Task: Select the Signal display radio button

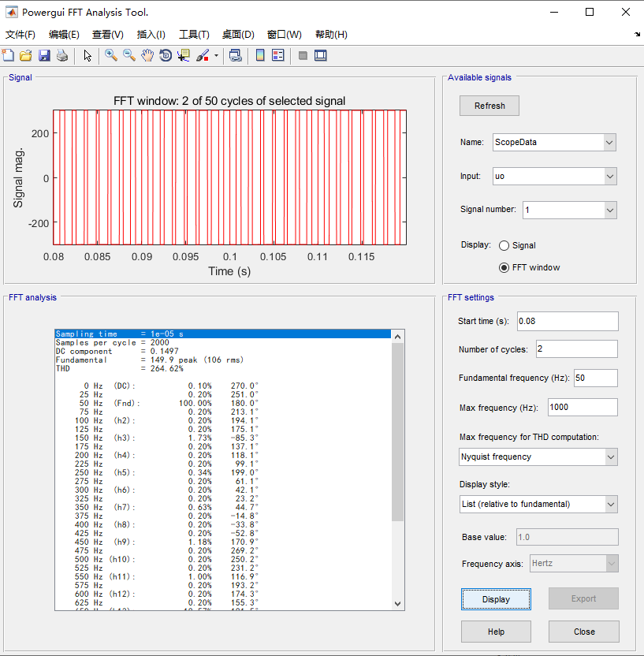Action: point(504,245)
